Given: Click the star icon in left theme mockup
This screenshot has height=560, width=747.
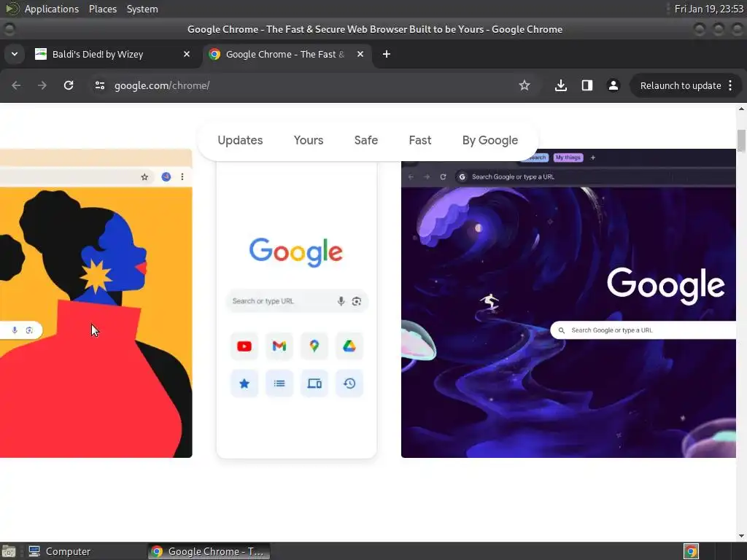Looking at the screenshot, I should click(x=144, y=177).
